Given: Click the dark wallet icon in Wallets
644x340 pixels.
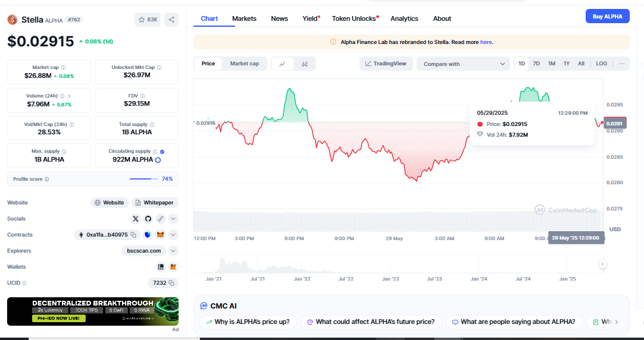Looking at the screenshot, I should (161, 267).
